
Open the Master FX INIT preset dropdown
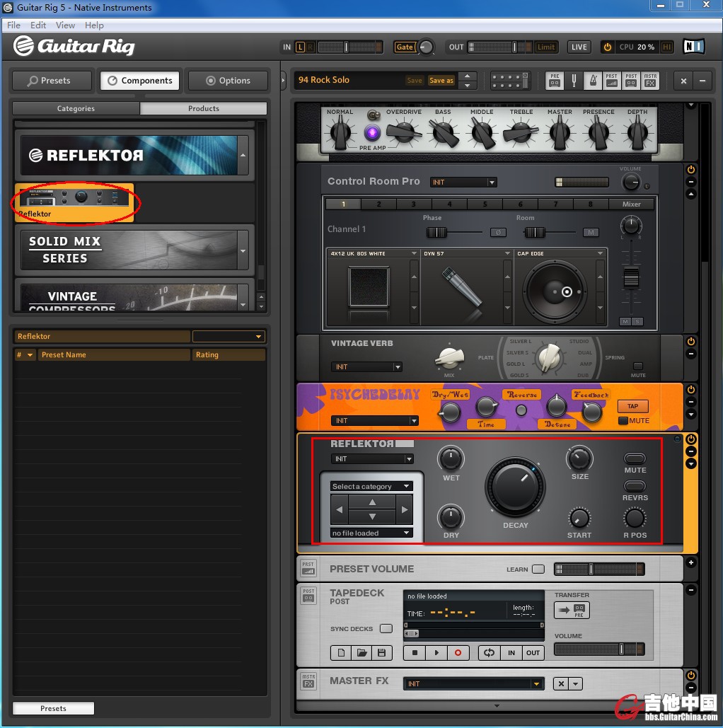click(474, 684)
